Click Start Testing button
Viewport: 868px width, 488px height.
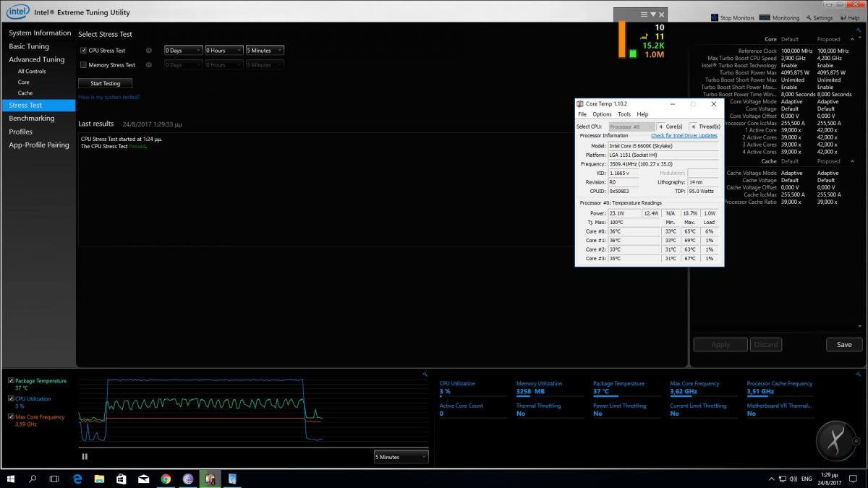[106, 83]
